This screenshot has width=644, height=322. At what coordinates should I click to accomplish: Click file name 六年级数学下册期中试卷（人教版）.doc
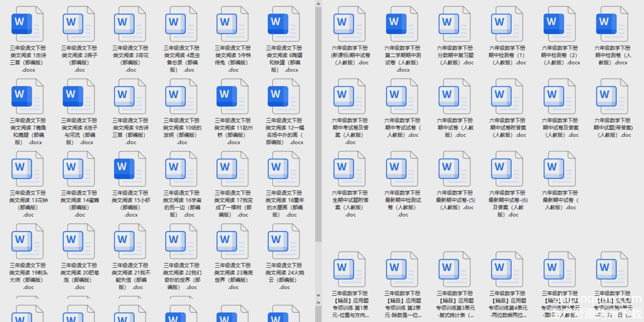coord(455,128)
